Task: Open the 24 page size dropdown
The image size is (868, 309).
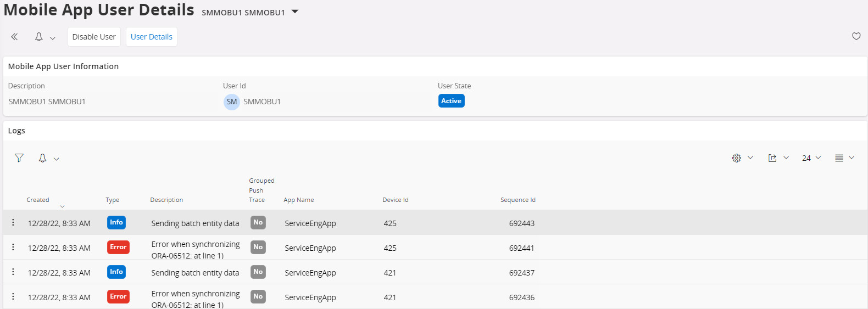Action: [x=811, y=158]
